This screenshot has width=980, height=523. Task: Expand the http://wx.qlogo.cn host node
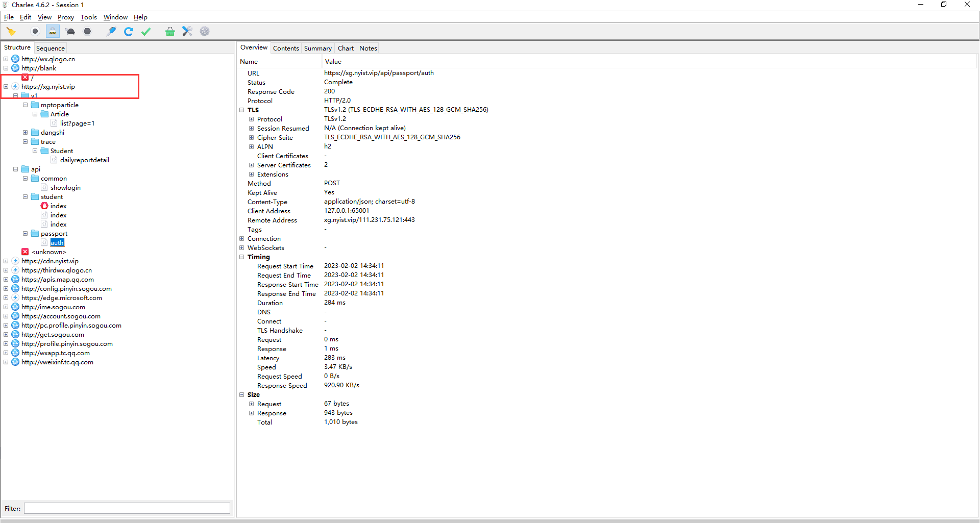(x=6, y=59)
